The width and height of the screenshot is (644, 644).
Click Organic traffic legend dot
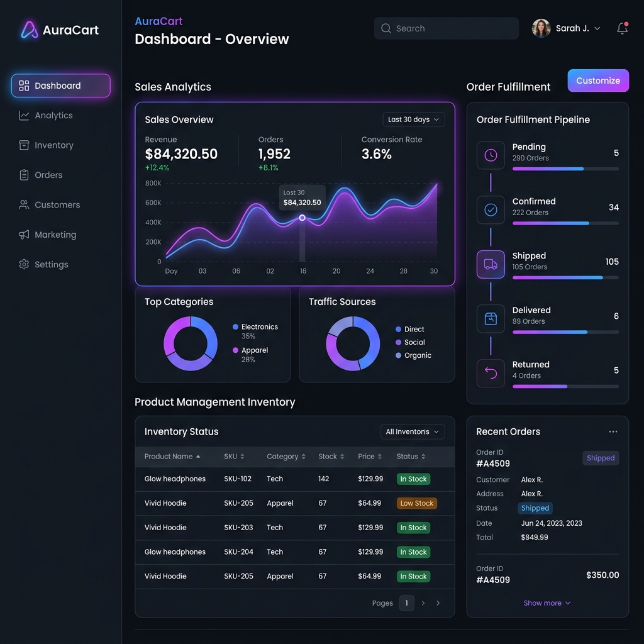398,355
